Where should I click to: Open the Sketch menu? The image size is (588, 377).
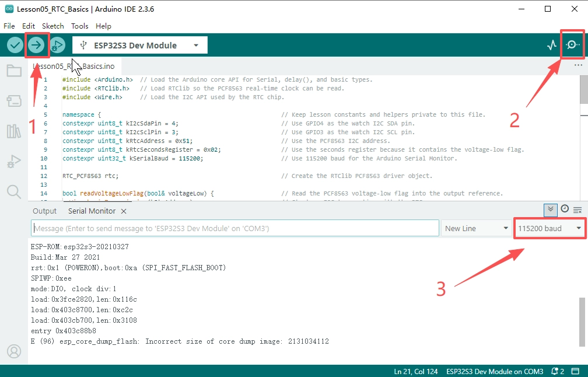pos(53,26)
